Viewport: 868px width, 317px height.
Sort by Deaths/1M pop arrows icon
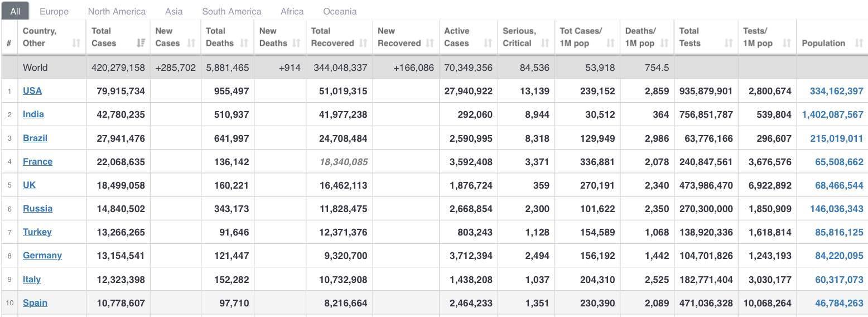click(x=664, y=43)
